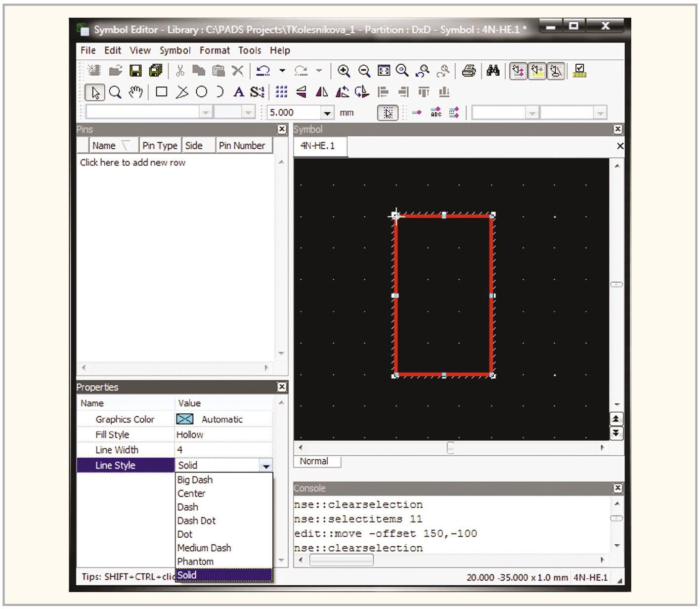
Task: Open the grid size 5.000 dropdown
Action: tap(327, 113)
